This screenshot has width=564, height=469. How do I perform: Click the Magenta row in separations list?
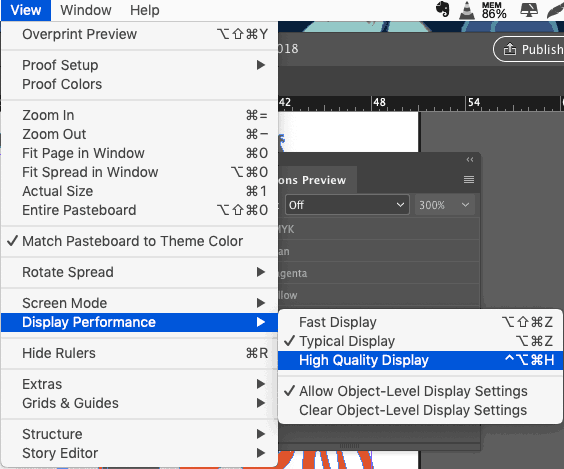(378, 273)
